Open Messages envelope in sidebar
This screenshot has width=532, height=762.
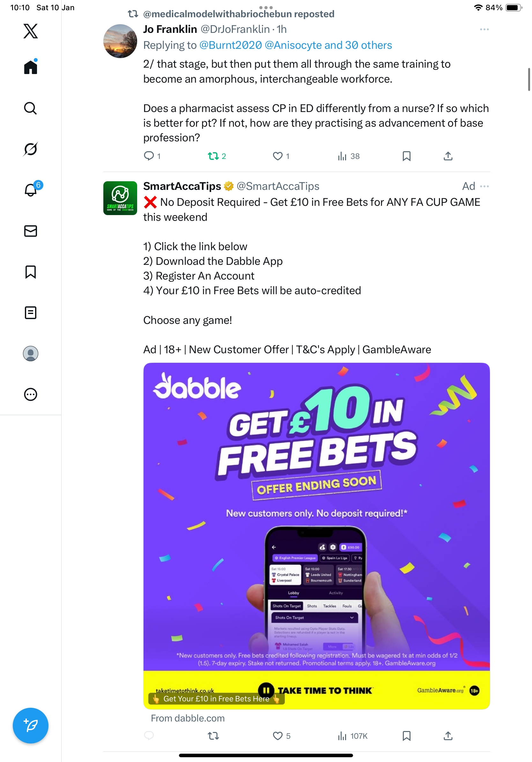[x=31, y=231]
